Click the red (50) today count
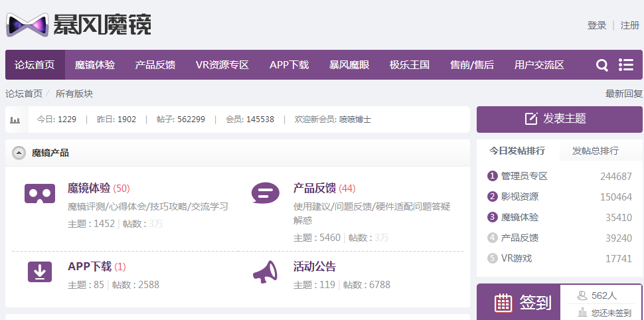 121,189
